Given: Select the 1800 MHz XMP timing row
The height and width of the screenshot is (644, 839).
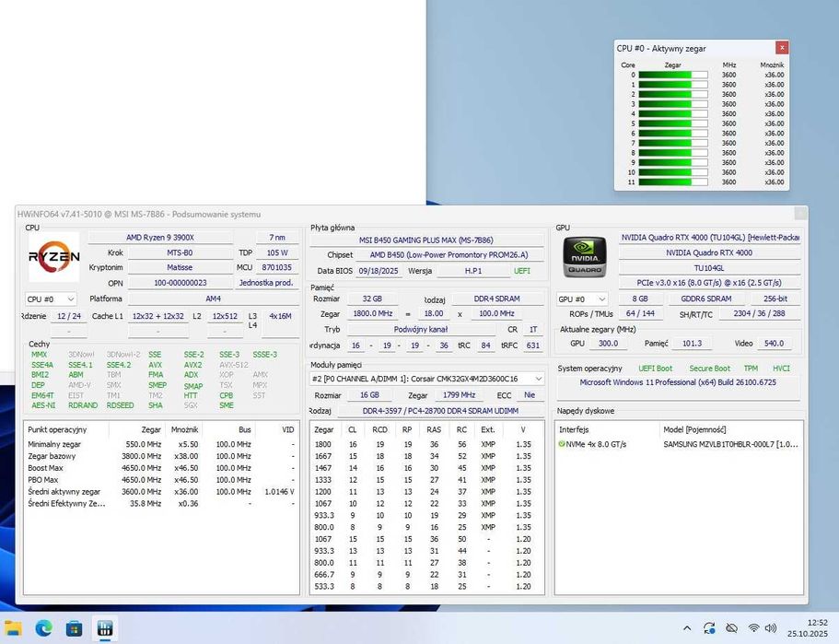Looking at the screenshot, I should coord(426,444).
